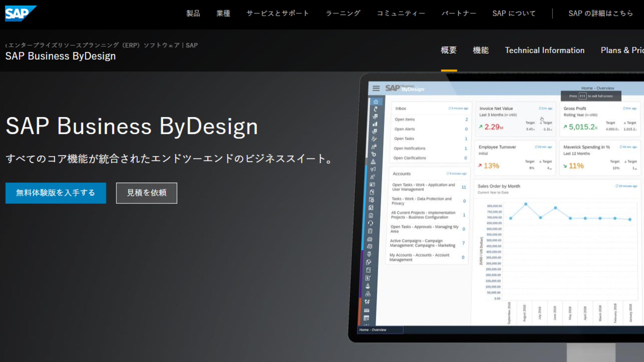Click the Press F11 full screen tooltip
The height and width of the screenshot is (362, 644).
tap(591, 96)
